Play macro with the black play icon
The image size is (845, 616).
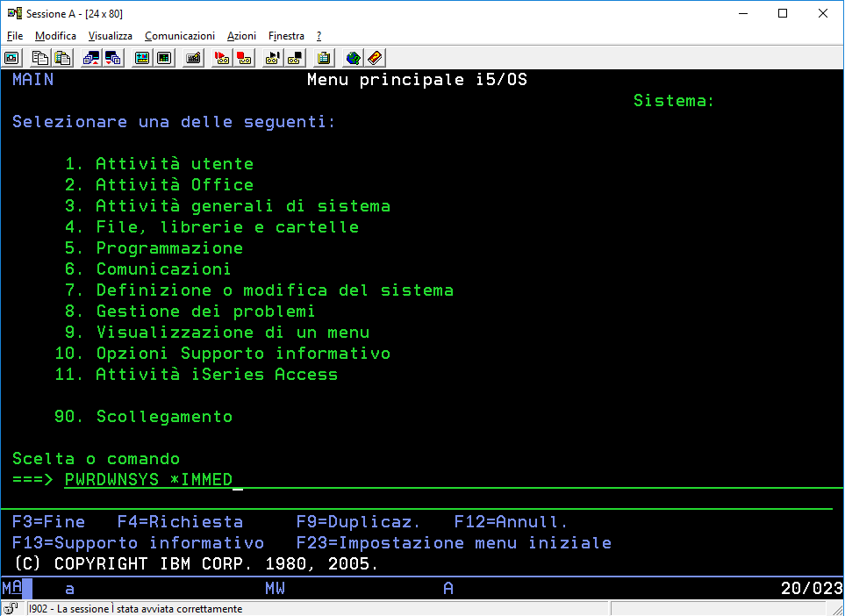pyautogui.click(x=273, y=58)
